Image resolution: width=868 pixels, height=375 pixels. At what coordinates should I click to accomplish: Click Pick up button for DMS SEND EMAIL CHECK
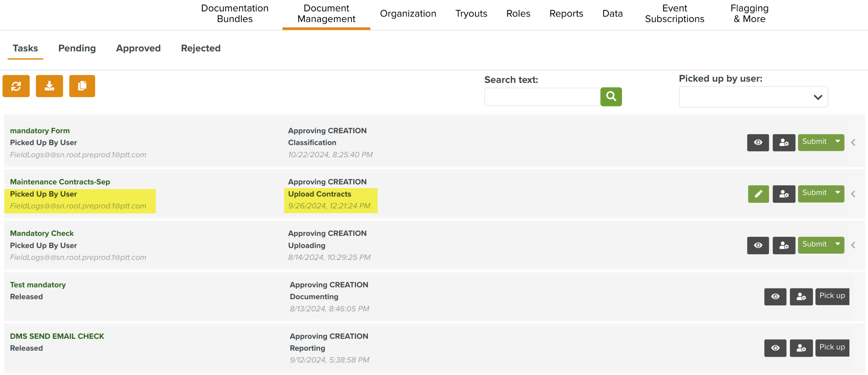832,347
